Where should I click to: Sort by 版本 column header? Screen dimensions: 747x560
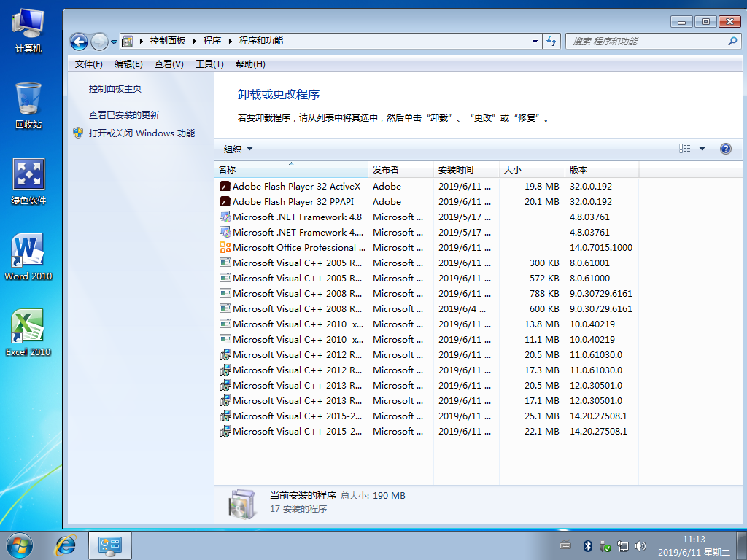(602, 169)
